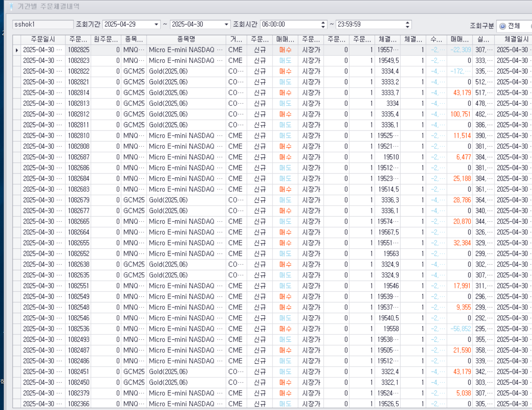Sort by the 주문일시 column header
Image resolution: width=532 pixels, height=410 pixels.
pos(43,39)
